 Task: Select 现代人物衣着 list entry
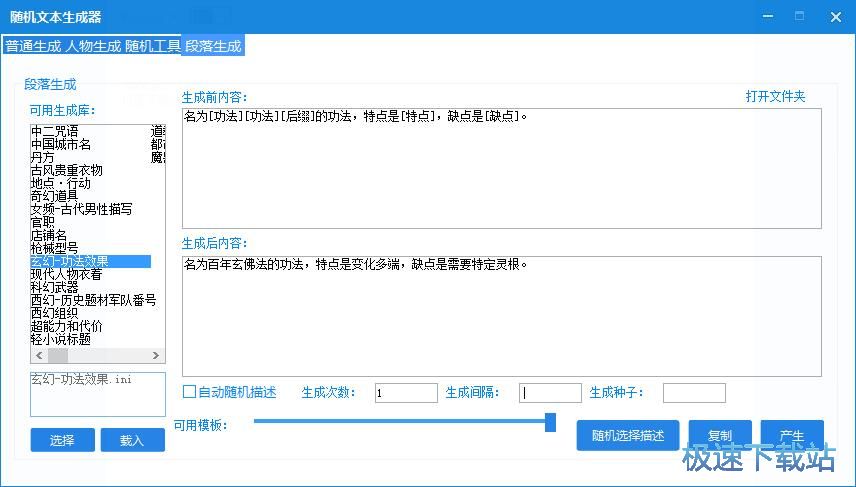(x=67, y=274)
